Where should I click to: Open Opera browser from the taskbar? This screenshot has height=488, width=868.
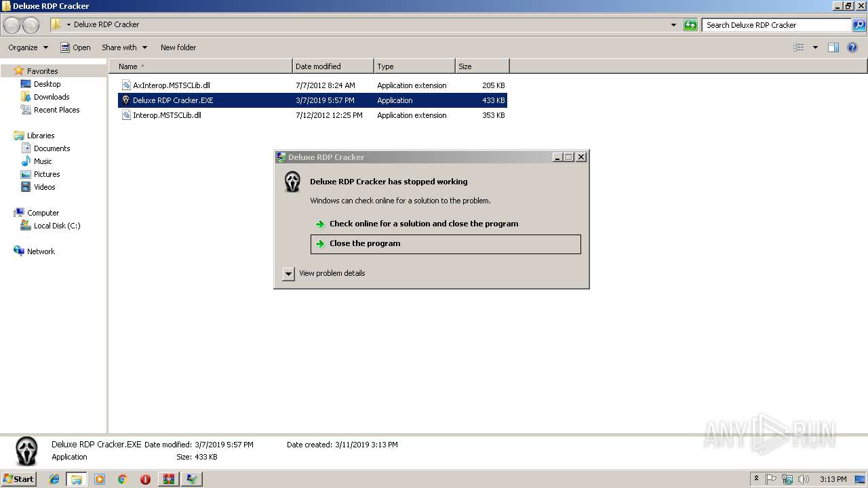click(x=145, y=479)
